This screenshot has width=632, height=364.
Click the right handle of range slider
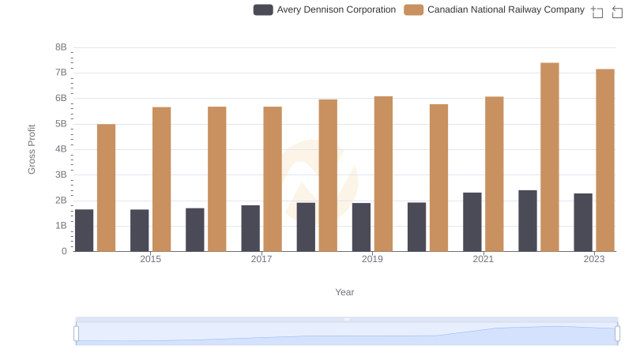[x=617, y=334]
